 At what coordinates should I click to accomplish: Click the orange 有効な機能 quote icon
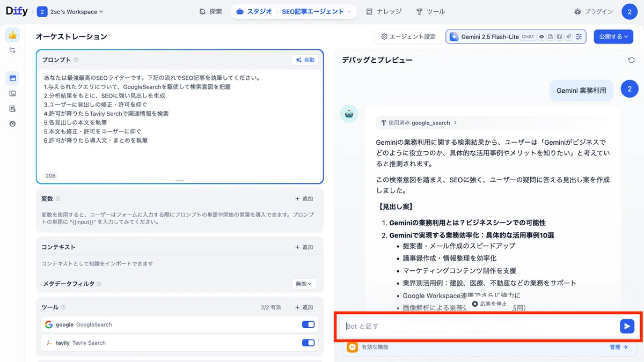352,347
